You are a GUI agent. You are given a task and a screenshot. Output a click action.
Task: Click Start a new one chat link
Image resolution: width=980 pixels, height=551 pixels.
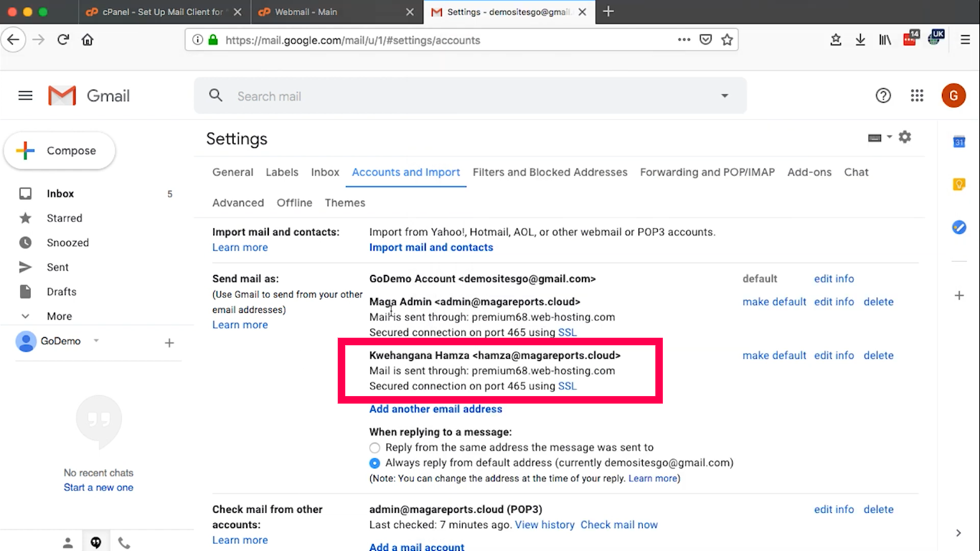click(x=98, y=488)
